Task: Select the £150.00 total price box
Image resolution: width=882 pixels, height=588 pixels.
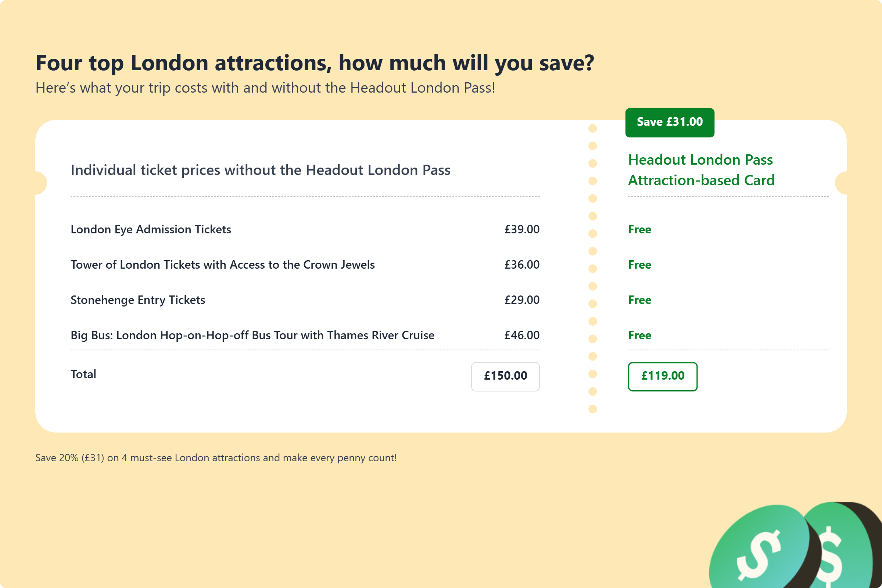Action: tap(505, 376)
